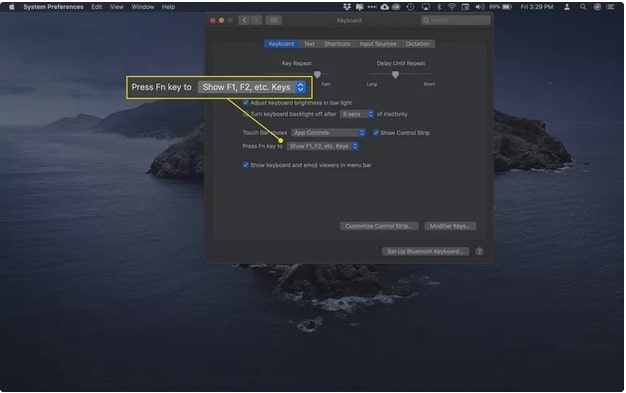This screenshot has height=393, width=626.
Task: Click the Bluetooth menu bar icon
Action: point(439,7)
